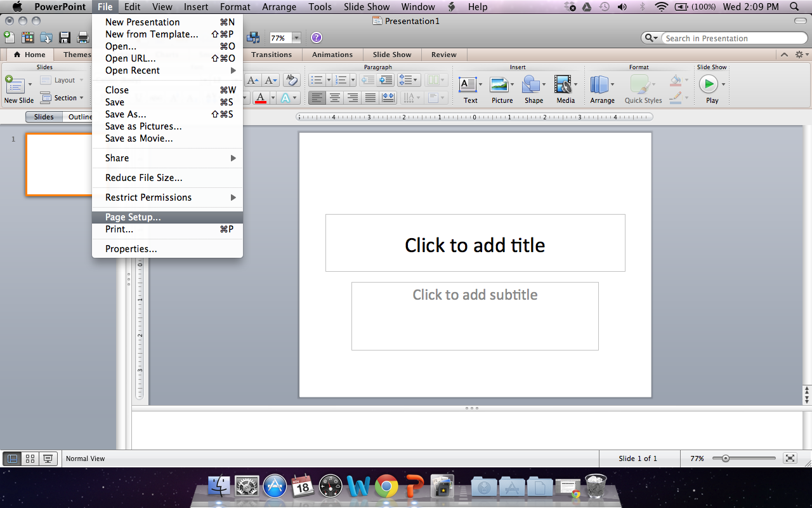Click the New from Template toolbar icon
812x508 pixels.
coord(27,37)
